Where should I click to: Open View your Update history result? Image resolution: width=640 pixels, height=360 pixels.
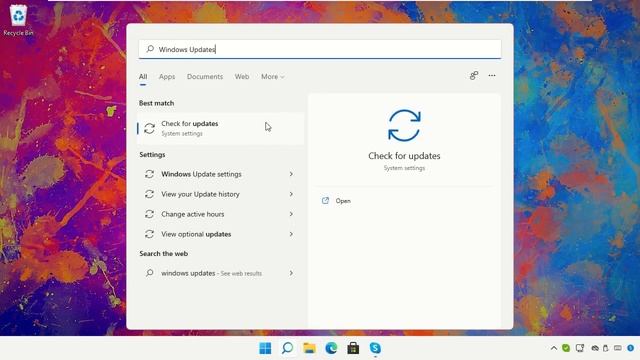pyautogui.click(x=220, y=194)
